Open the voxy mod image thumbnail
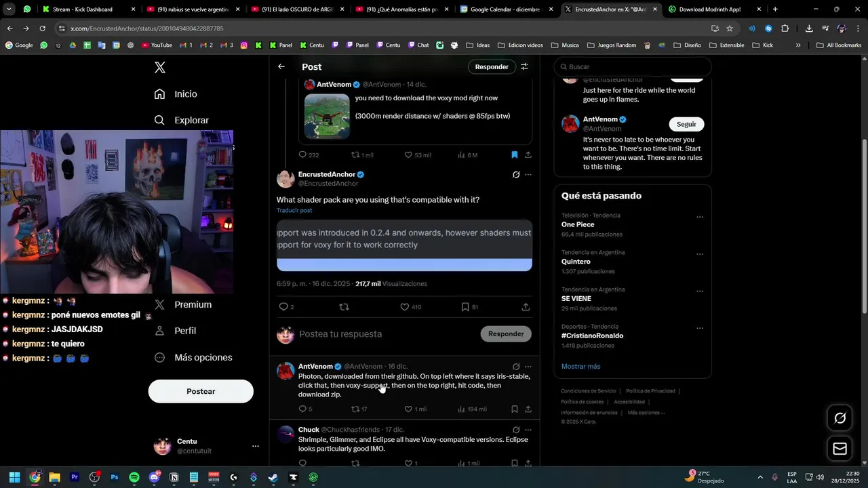This screenshot has width=868, height=488. click(x=327, y=116)
